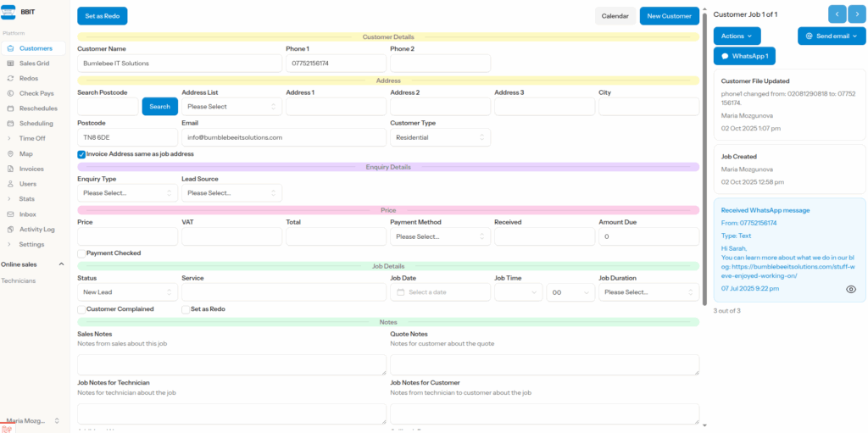Expand the Actions dropdown button
The width and height of the screenshot is (868, 433).
pos(737,36)
